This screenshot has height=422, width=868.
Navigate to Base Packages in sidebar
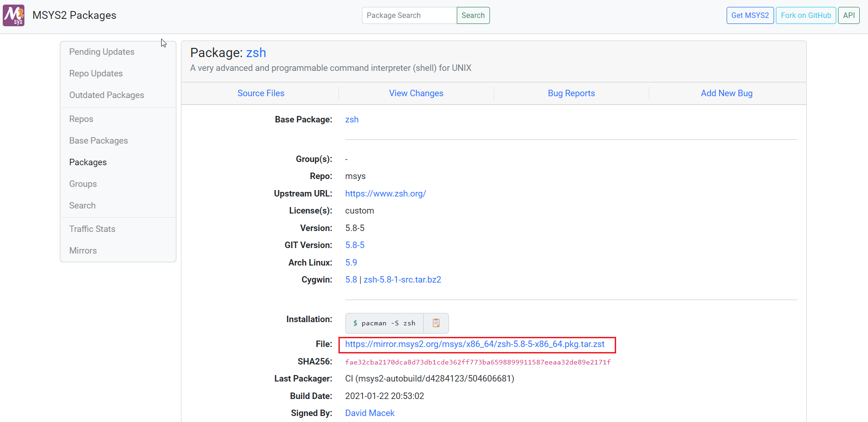pyautogui.click(x=99, y=141)
